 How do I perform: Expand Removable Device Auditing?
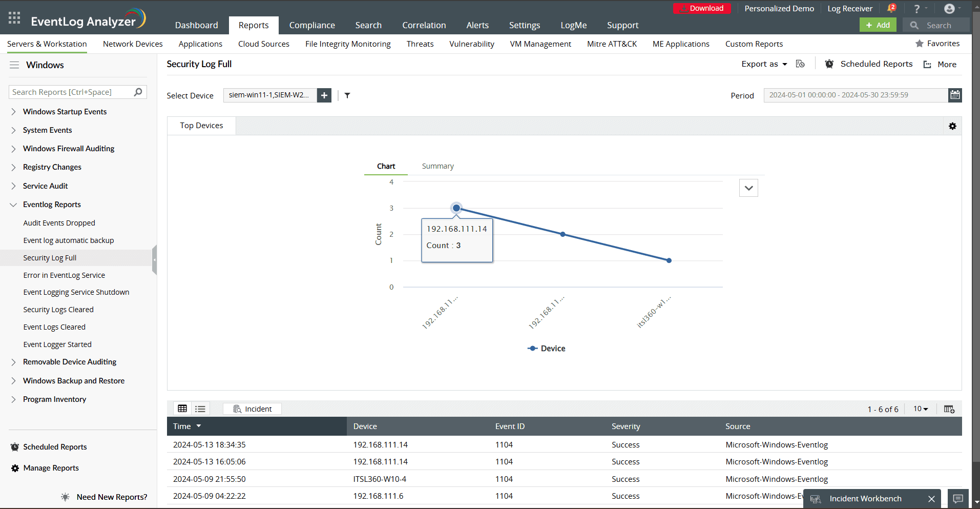[13, 362]
